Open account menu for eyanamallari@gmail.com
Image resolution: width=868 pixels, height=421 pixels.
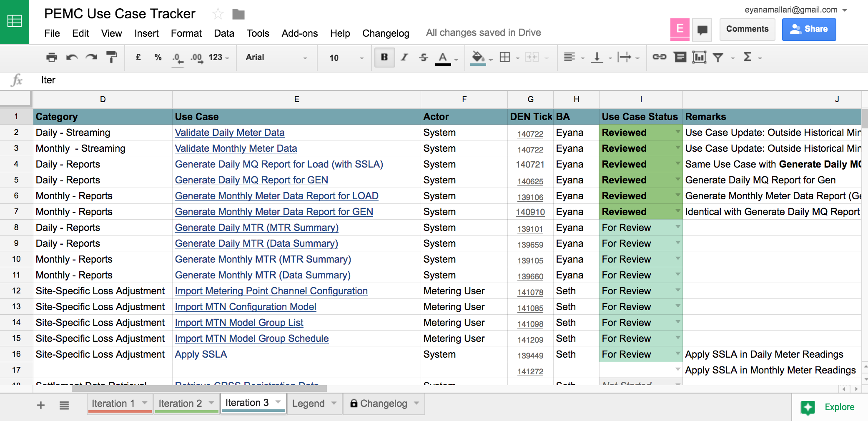click(795, 10)
